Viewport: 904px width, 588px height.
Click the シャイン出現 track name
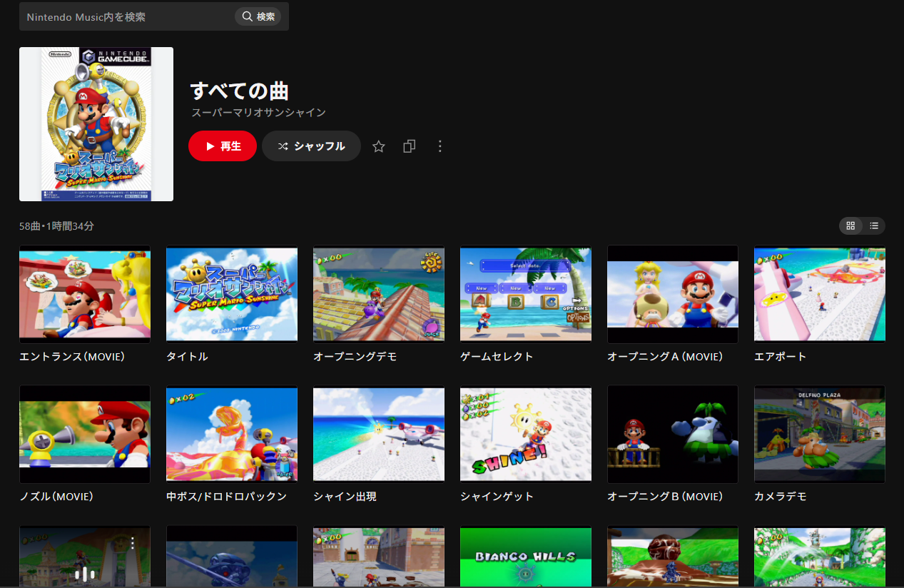point(345,496)
